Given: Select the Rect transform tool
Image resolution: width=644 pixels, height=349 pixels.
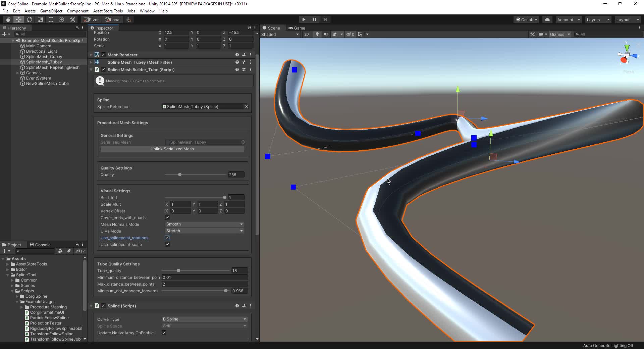Looking at the screenshot, I should [51, 19].
